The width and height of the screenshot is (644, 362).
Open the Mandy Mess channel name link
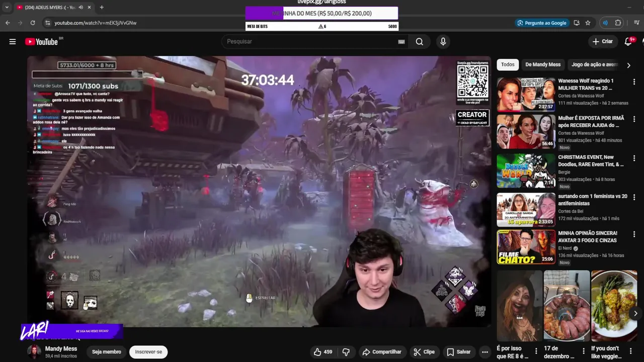click(x=61, y=348)
